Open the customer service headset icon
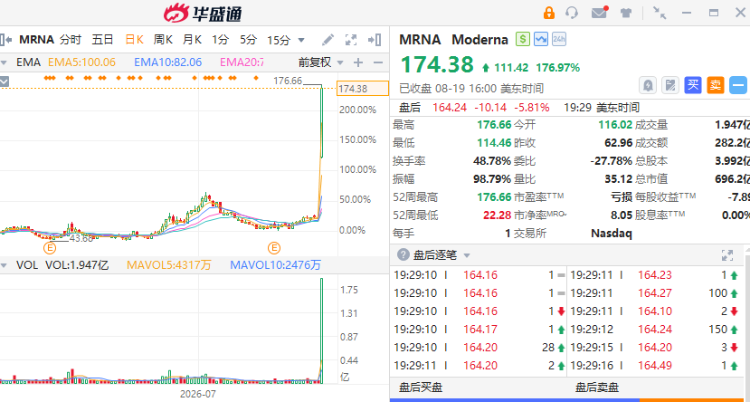750x402 pixels. click(x=572, y=12)
